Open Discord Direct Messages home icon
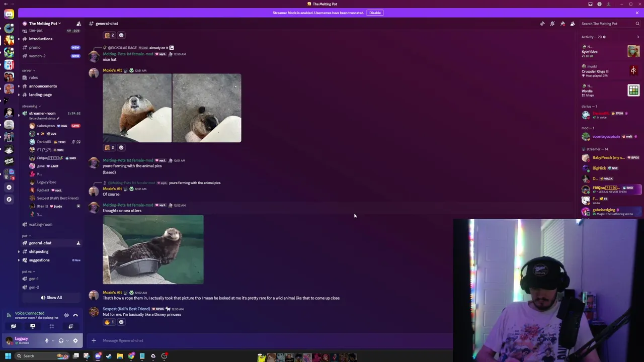Viewport: 644px width, 362px height. coord(9,14)
